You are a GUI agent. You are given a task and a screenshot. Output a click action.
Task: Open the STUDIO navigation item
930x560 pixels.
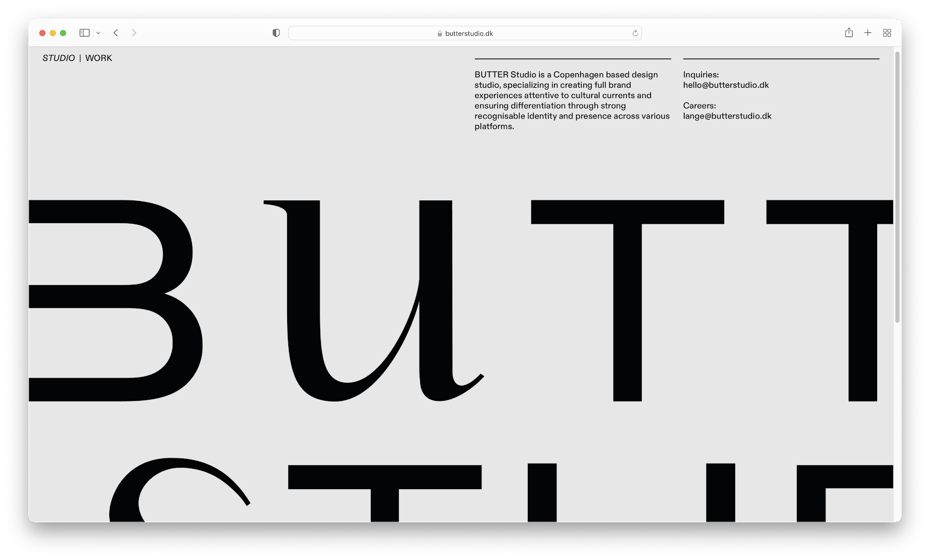pos(59,58)
